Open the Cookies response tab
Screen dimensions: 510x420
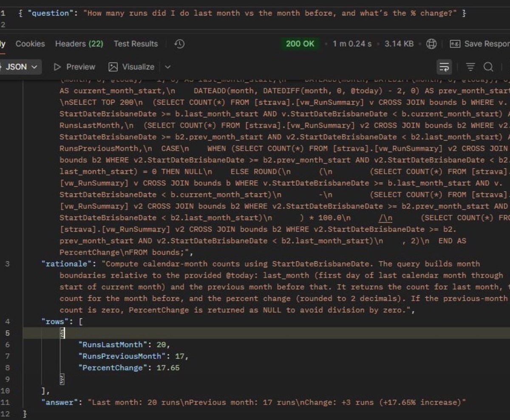click(30, 44)
